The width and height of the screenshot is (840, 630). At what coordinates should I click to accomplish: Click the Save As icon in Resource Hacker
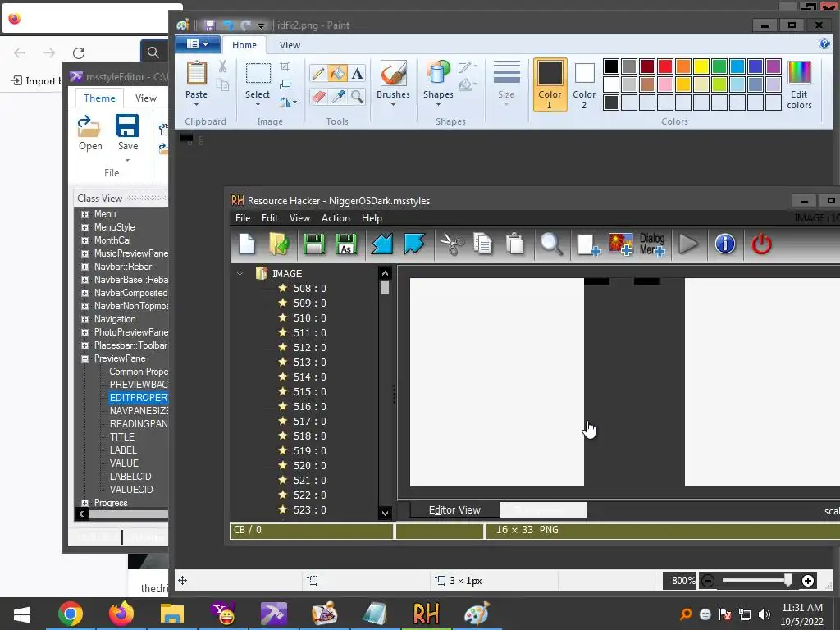coord(346,244)
